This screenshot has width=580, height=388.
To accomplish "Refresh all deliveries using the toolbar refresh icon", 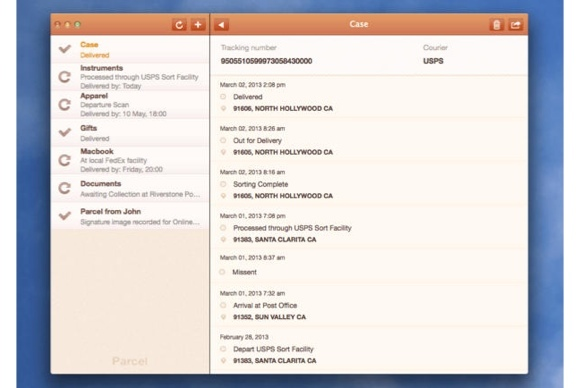I will click(179, 25).
